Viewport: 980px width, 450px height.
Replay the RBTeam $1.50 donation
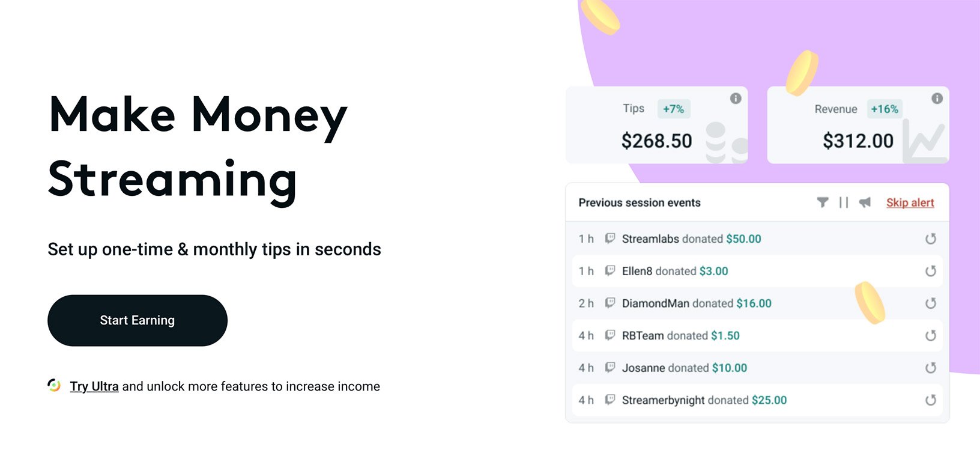(931, 336)
